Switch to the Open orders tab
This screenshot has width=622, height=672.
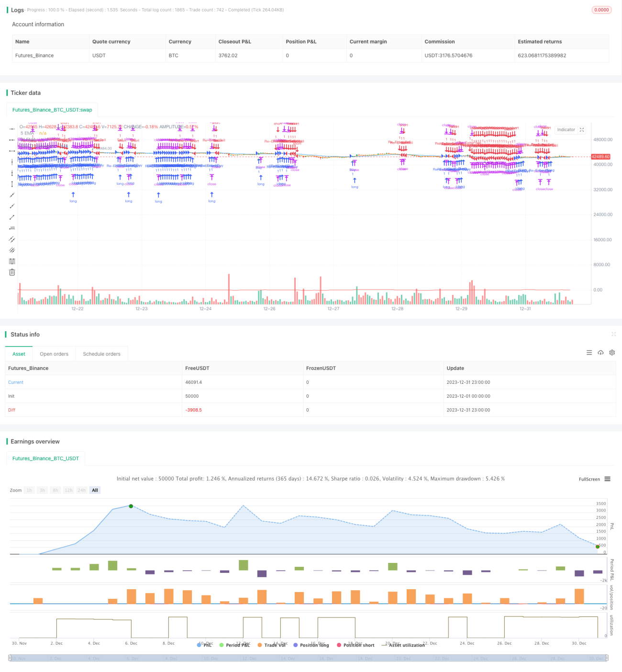54,354
